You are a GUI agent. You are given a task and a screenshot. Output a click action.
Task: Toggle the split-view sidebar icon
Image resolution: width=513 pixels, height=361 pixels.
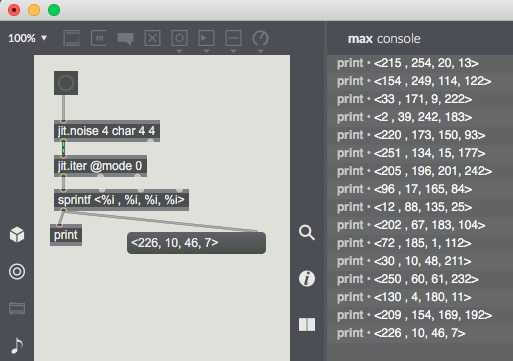(x=307, y=324)
